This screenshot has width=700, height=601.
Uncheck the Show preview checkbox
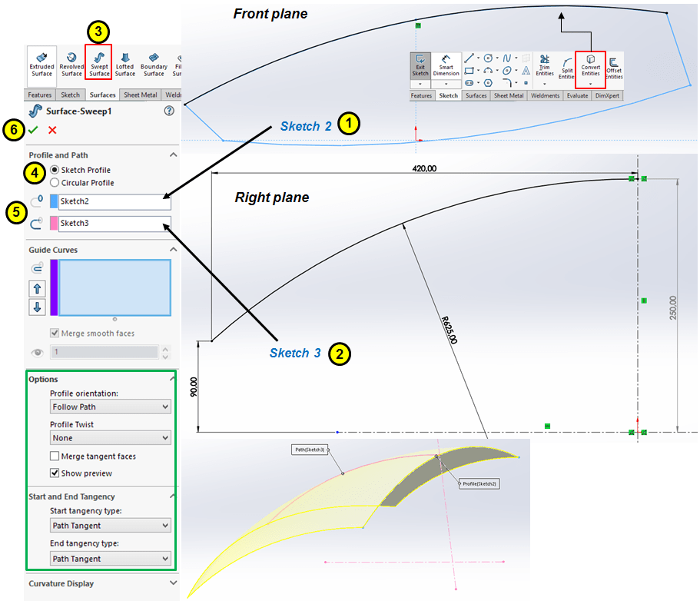click(55, 473)
